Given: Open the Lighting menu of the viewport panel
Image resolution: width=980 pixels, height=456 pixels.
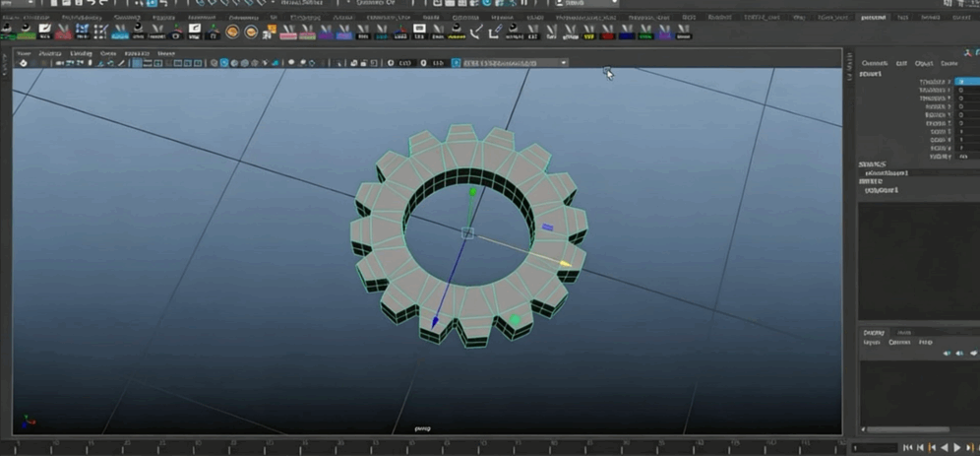Looking at the screenshot, I should 81,54.
